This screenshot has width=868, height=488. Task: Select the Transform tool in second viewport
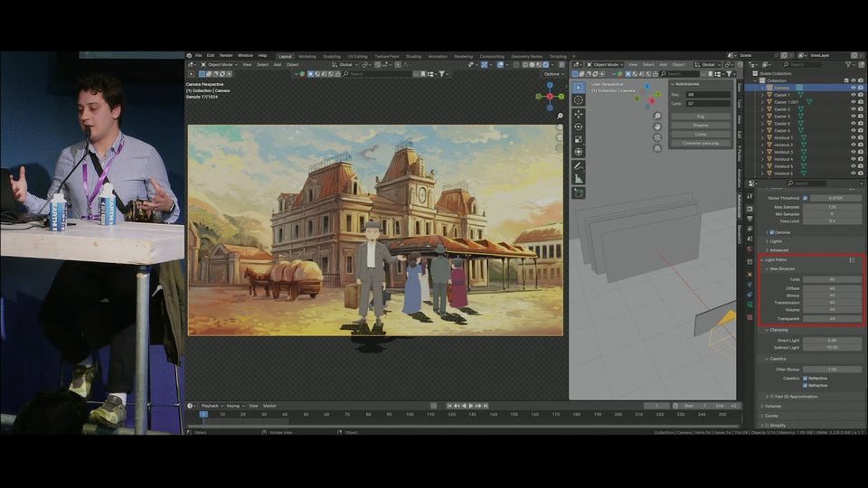click(579, 152)
